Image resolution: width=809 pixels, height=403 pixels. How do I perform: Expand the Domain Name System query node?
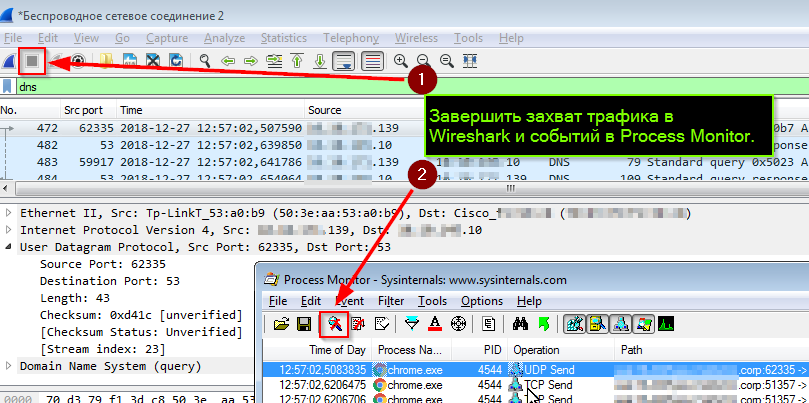tap(8, 366)
